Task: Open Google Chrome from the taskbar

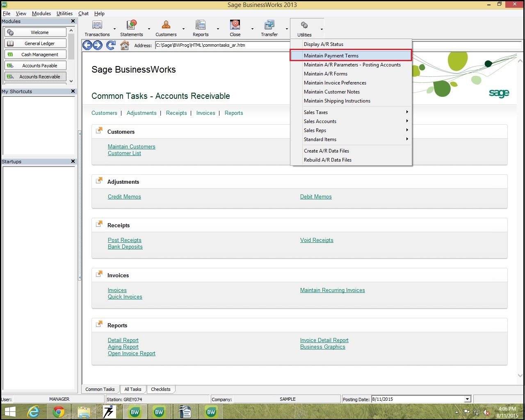Action: (59, 412)
